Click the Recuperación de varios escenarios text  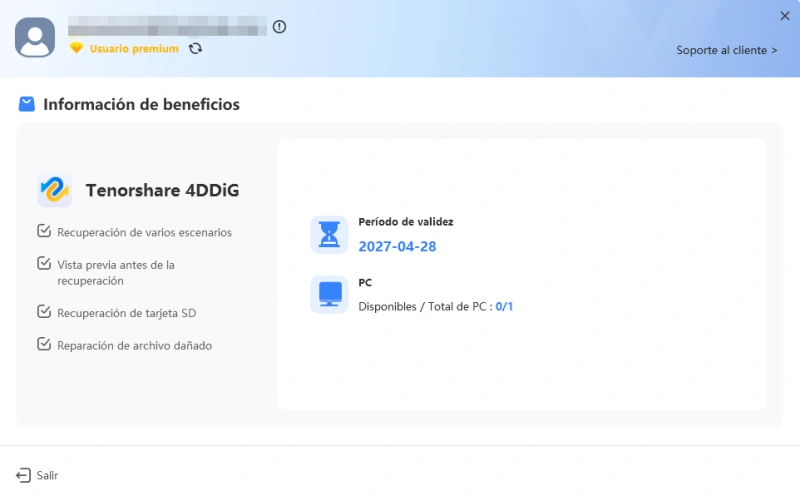click(x=144, y=232)
